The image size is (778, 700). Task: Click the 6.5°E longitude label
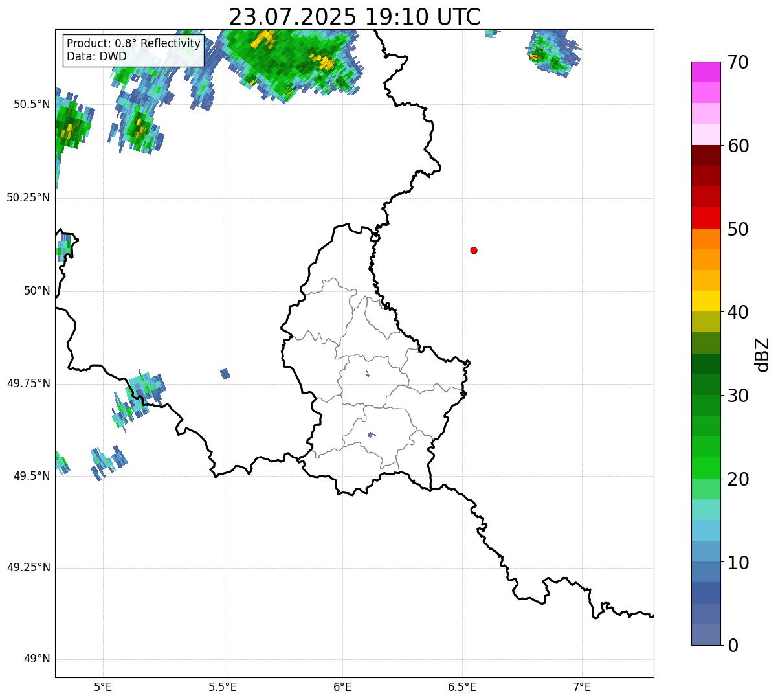pos(462,686)
